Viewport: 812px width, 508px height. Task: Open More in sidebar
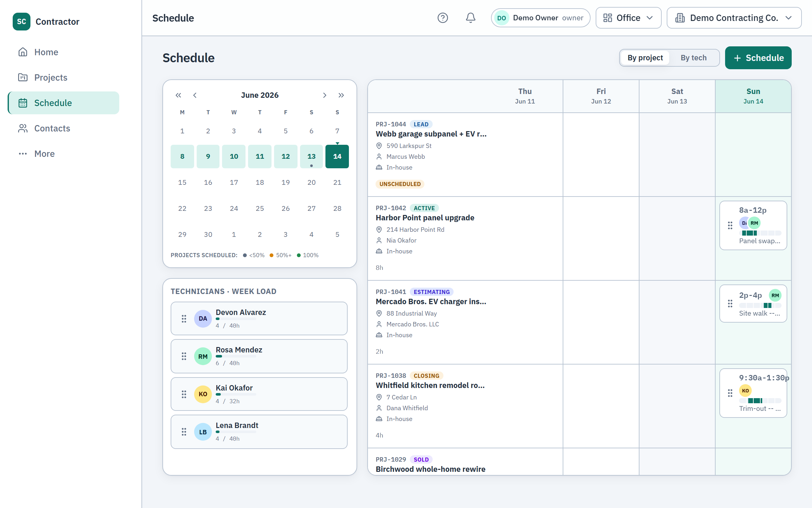63,154
